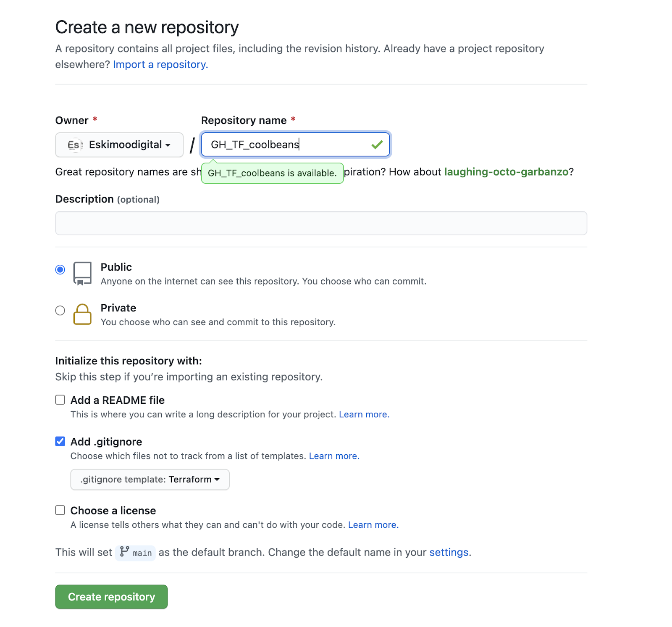
Task: Open Learn more link for .gitignore
Action: [x=334, y=456]
